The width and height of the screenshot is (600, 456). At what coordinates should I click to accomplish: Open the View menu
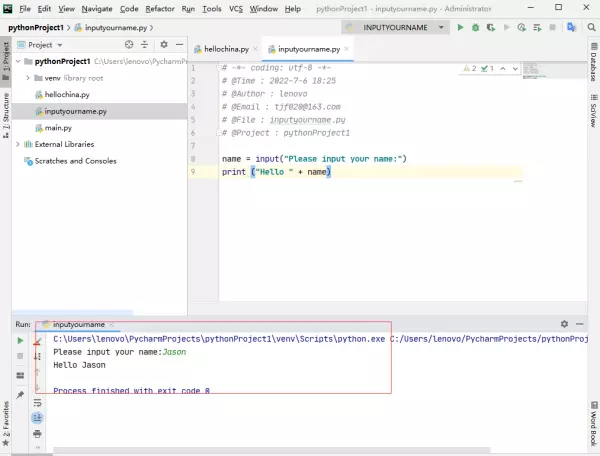67,8
